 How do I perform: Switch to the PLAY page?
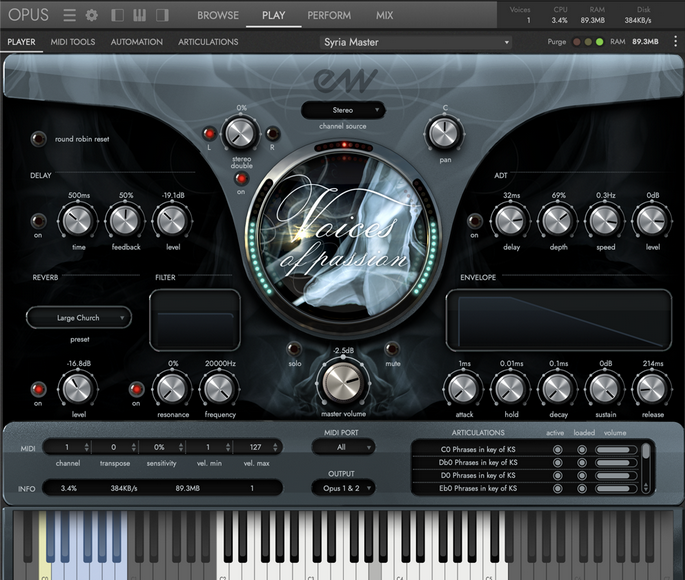273,15
